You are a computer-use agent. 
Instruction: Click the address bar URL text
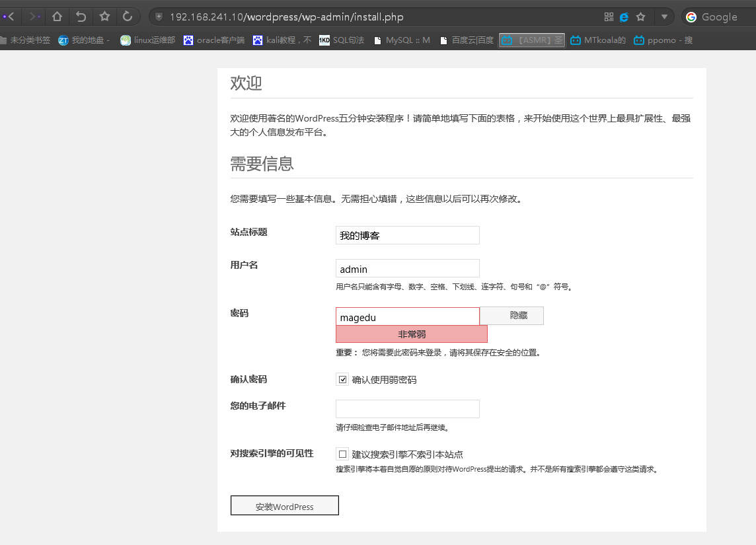pyautogui.click(x=286, y=17)
